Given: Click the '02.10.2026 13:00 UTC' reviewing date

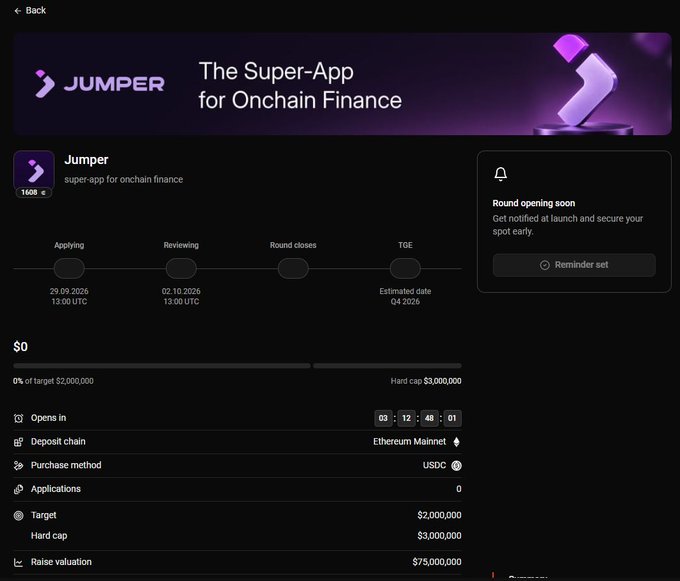Looking at the screenshot, I should pyautogui.click(x=181, y=296).
